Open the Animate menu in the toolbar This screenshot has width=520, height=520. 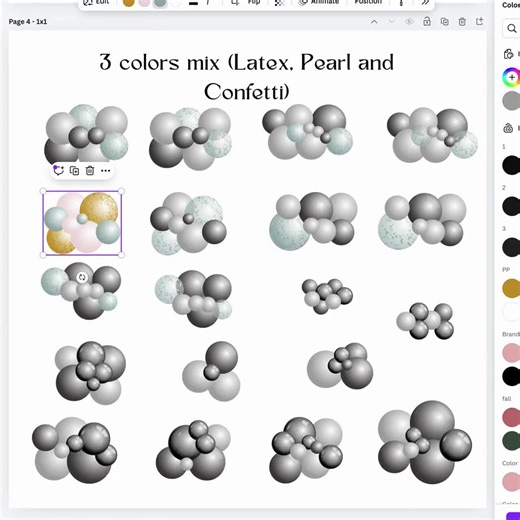point(319,2)
